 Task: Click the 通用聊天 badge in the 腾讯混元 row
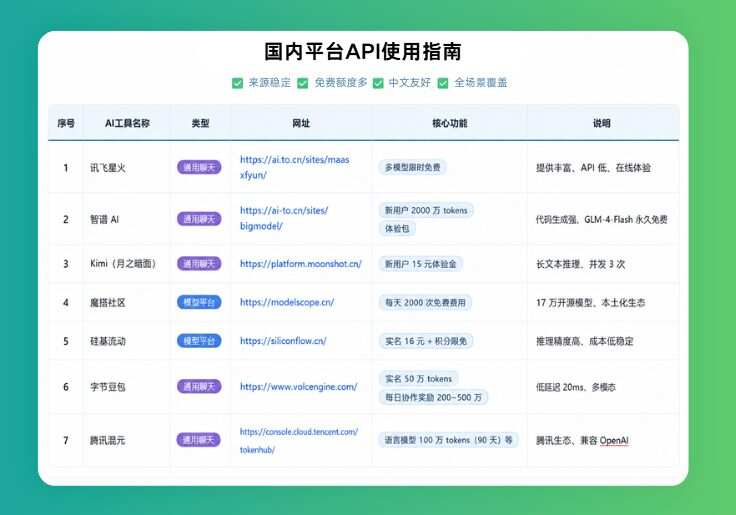[199, 440]
